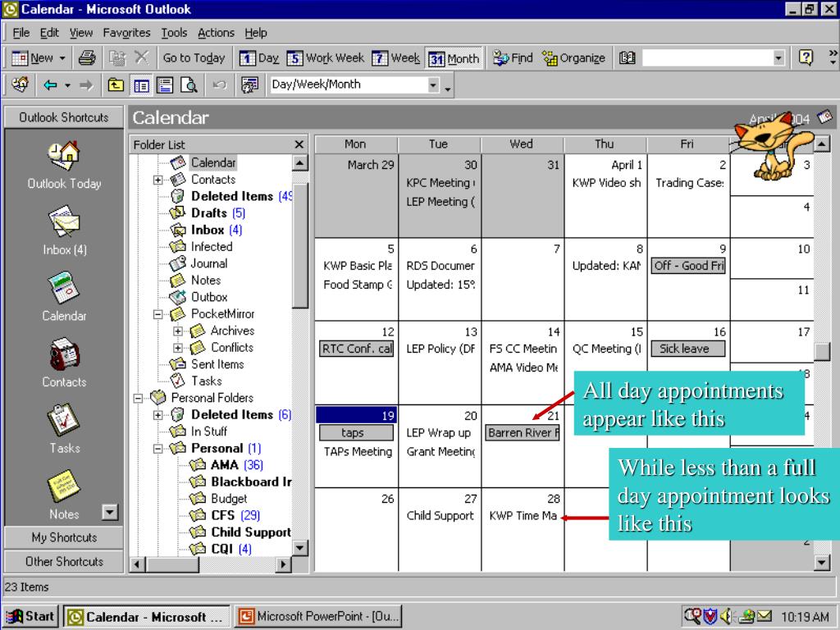Click the Organize button
The width and height of the screenshot is (840, 630).
(x=573, y=58)
